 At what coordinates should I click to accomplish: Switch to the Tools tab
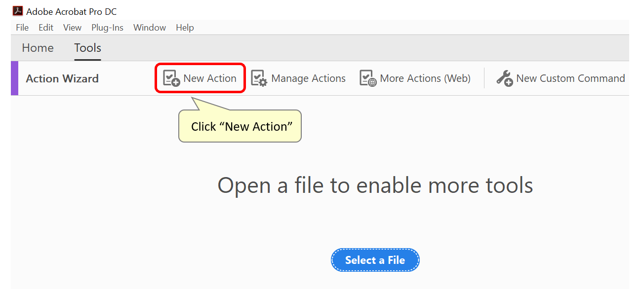tap(87, 48)
